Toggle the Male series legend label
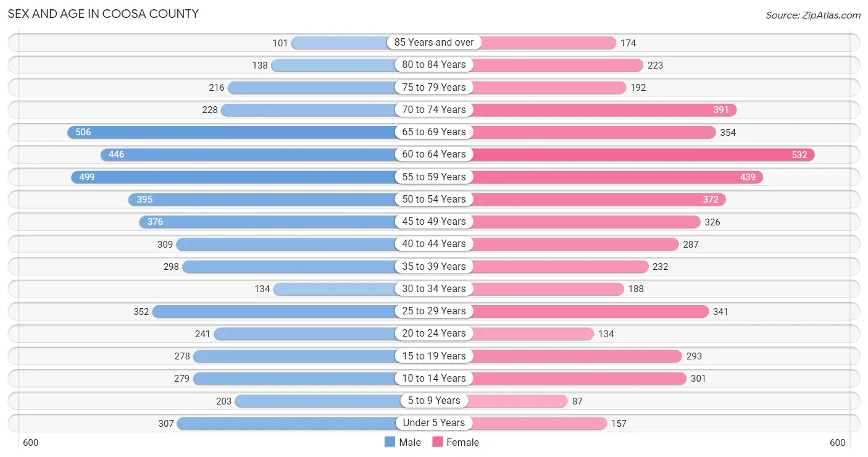The image size is (868, 457). 410,442
